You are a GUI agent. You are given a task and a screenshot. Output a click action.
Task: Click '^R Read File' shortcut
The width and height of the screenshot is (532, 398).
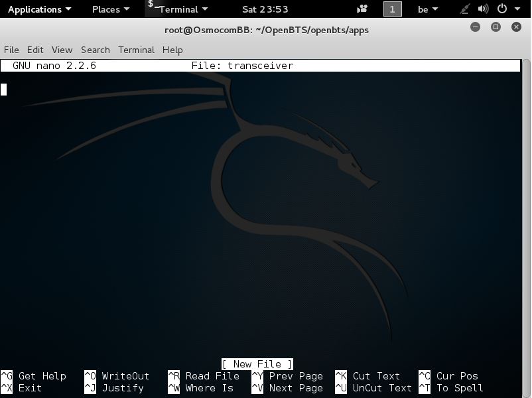pos(204,376)
